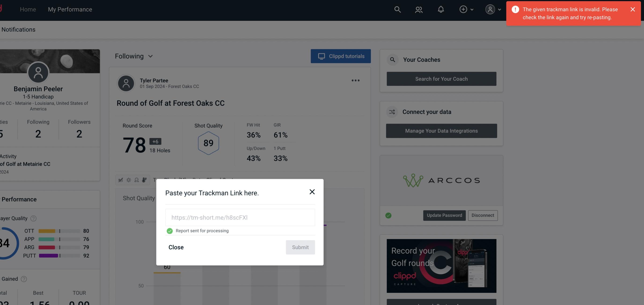Click the Close button in Trackman link dialog
This screenshot has height=305, width=644.
176,247
